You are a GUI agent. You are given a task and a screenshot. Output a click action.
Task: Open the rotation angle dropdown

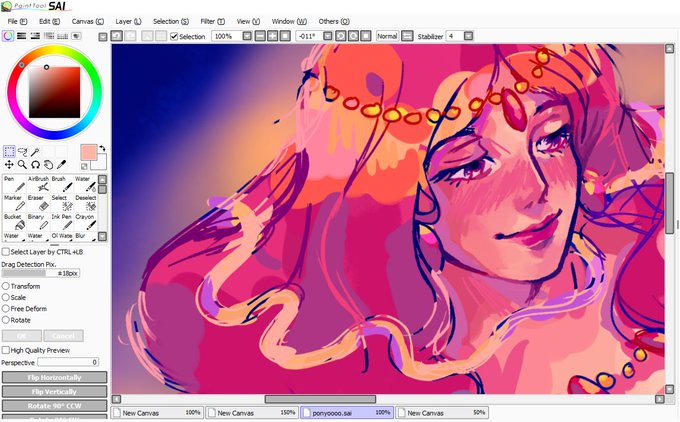pyautogui.click(x=328, y=36)
